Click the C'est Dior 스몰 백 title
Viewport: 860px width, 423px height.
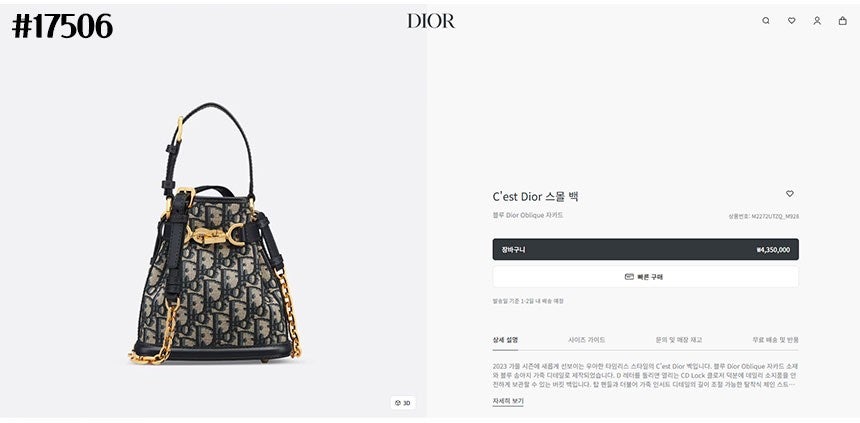(x=535, y=196)
